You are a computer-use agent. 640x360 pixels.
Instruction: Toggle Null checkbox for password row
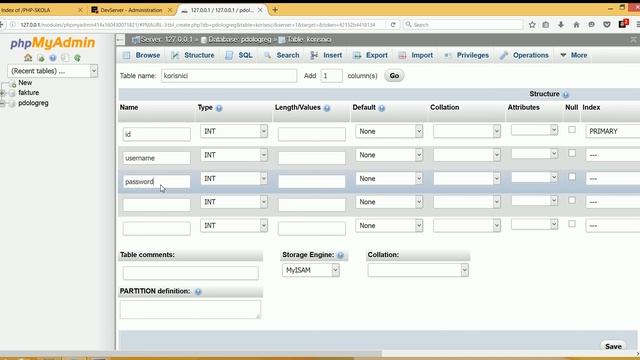pyautogui.click(x=572, y=177)
